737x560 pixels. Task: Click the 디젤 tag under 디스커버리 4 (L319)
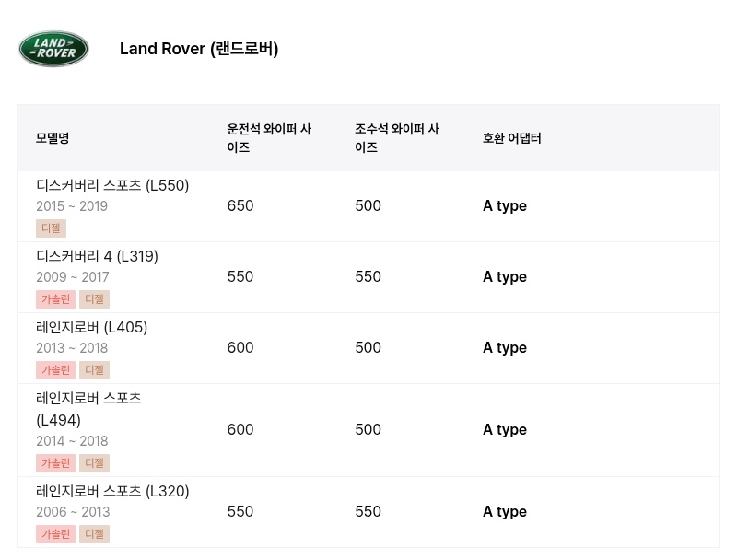[94, 299]
